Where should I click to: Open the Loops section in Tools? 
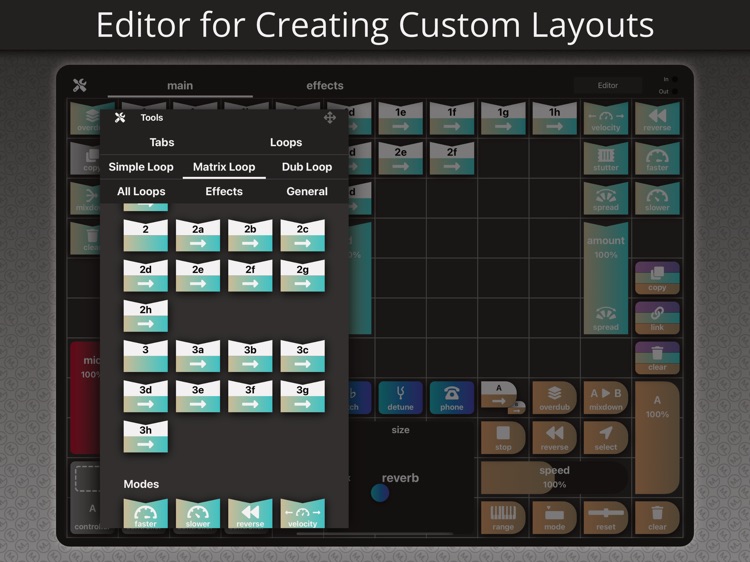click(286, 142)
